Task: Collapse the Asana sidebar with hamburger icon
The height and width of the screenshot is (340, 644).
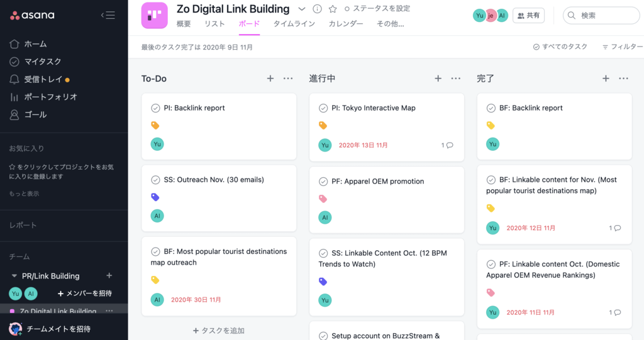Action: click(108, 15)
